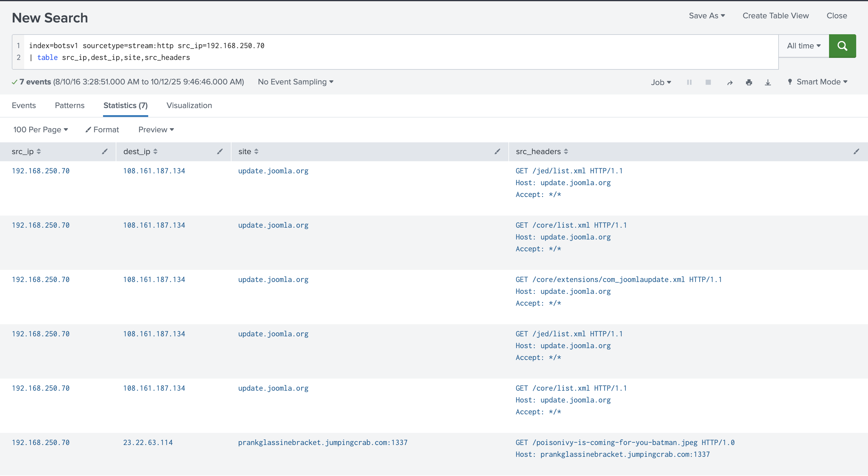Open the 100 Per Page dropdown

(x=40, y=129)
